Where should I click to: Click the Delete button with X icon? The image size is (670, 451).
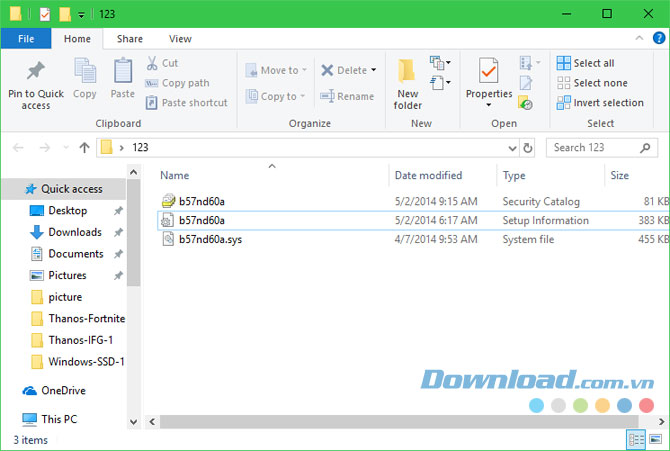coord(344,70)
